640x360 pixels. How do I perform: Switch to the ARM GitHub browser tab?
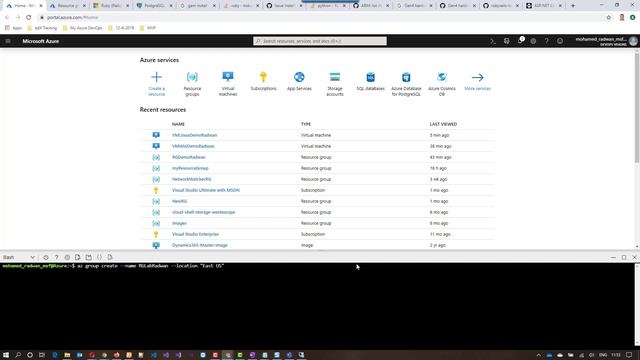pos(371,6)
